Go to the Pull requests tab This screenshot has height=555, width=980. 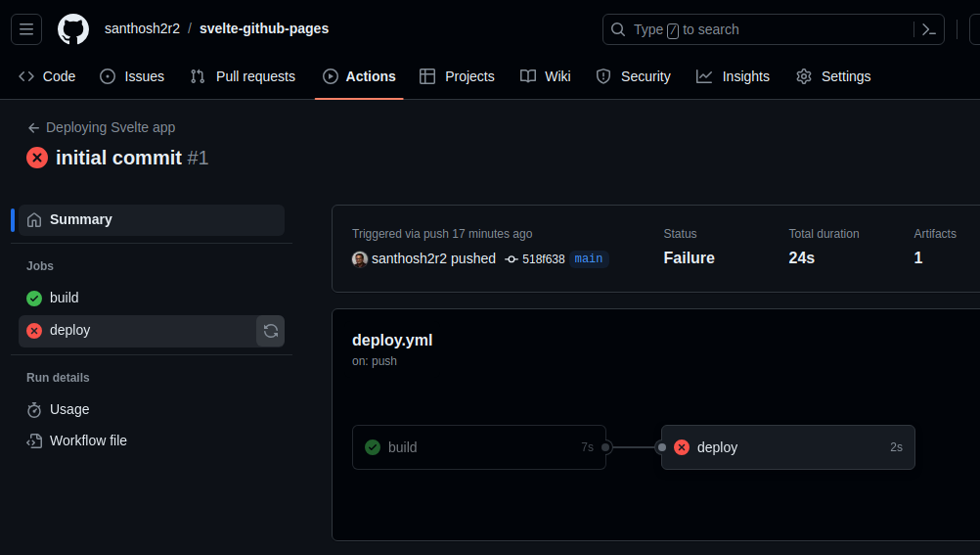[243, 76]
